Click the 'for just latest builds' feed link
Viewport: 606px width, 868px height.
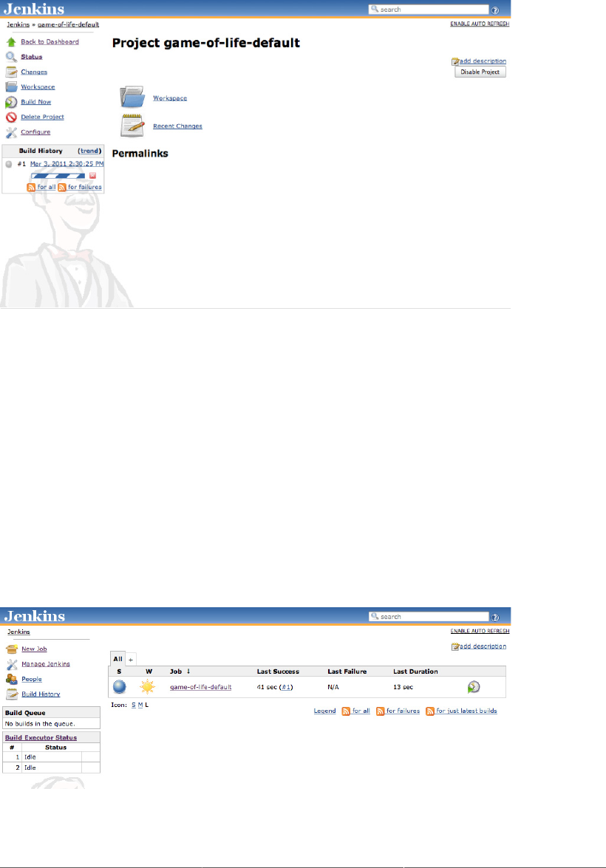pyautogui.click(x=466, y=711)
